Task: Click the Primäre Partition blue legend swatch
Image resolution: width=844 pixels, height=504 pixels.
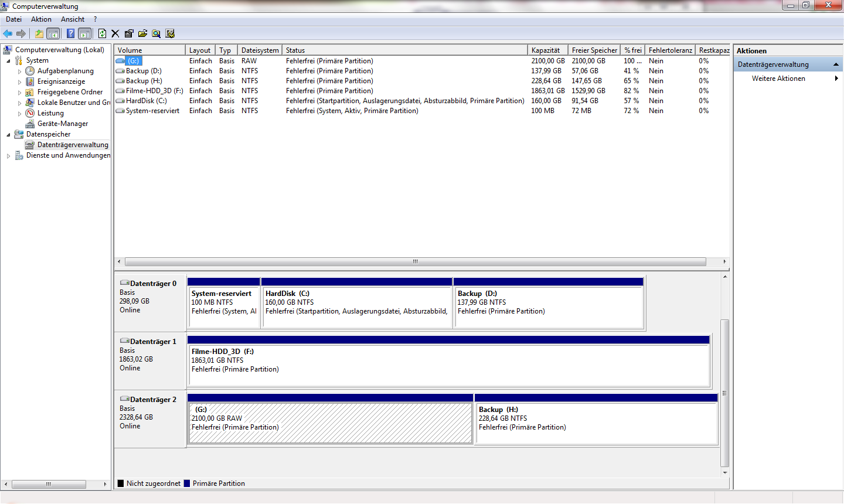Action: tap(187, 483)
